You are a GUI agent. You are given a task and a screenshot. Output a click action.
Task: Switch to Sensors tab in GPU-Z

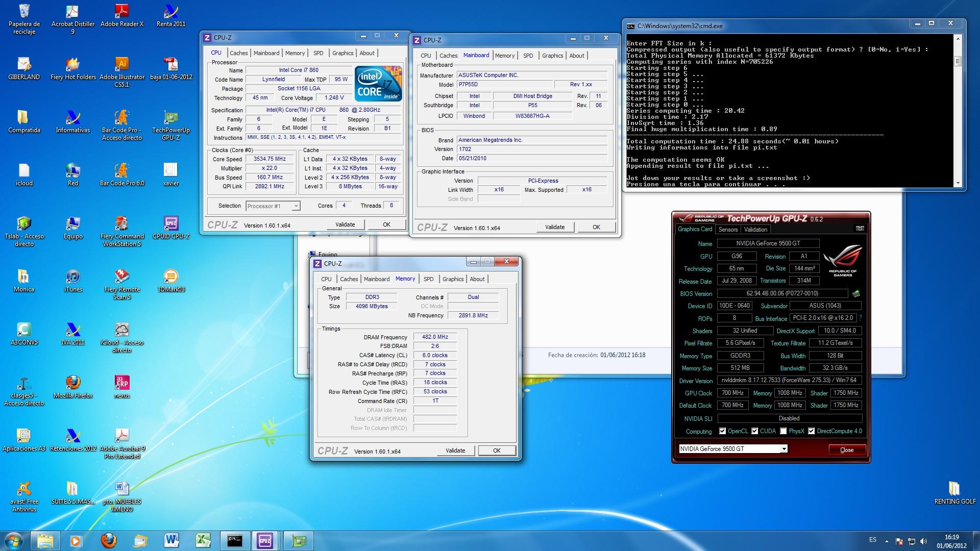728,230
